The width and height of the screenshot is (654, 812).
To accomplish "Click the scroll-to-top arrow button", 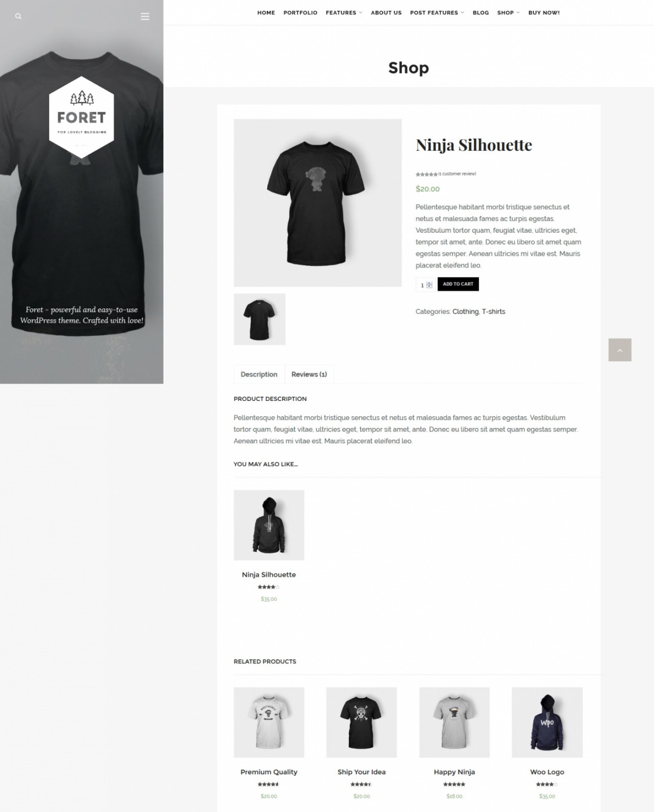I will (x=620, y=350).
